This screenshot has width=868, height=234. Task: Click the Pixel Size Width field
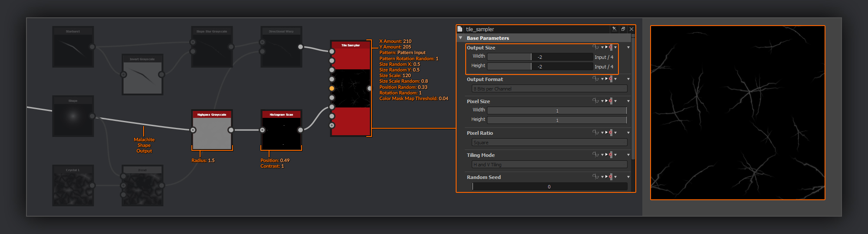tap(557, 110)
